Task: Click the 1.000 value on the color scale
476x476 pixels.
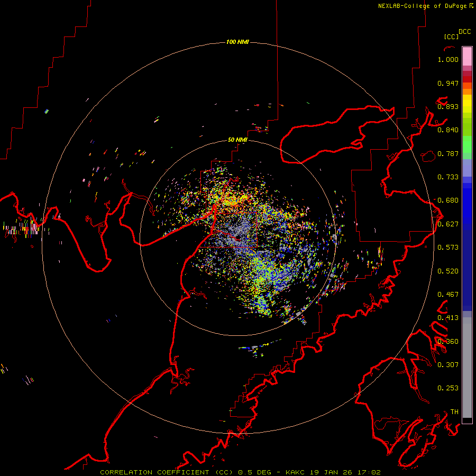Action: pos(448,59)
